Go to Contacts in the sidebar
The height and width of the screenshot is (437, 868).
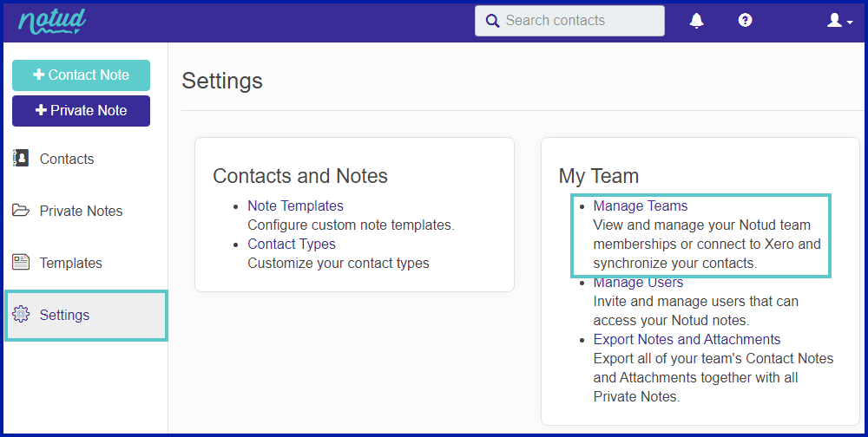[x=67, y=159]
